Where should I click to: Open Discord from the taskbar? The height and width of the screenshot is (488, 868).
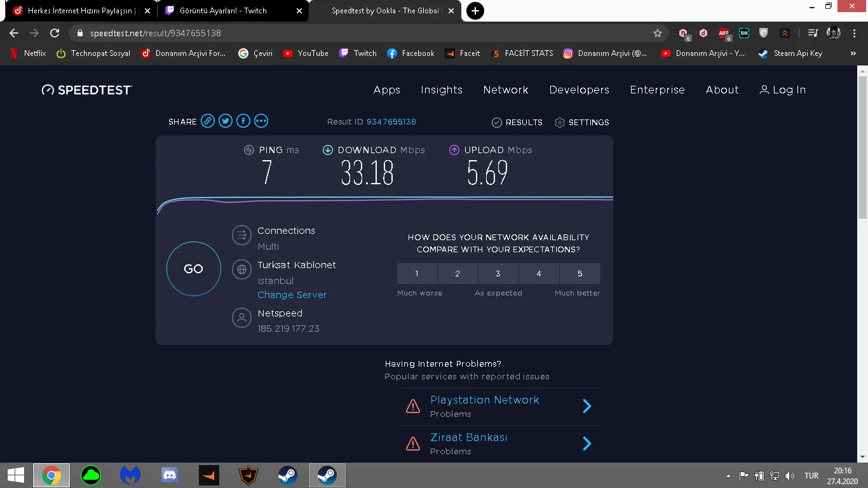(x=170, y=475)
